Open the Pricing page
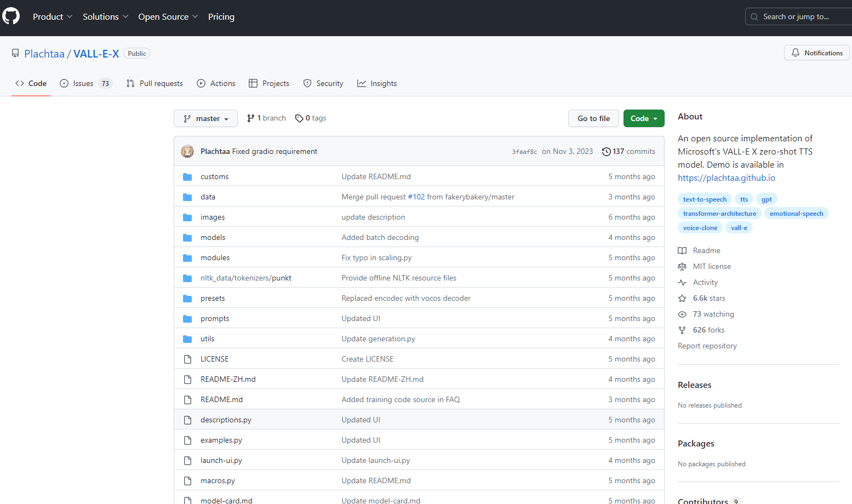852x504 pixels. pos(221,17)
